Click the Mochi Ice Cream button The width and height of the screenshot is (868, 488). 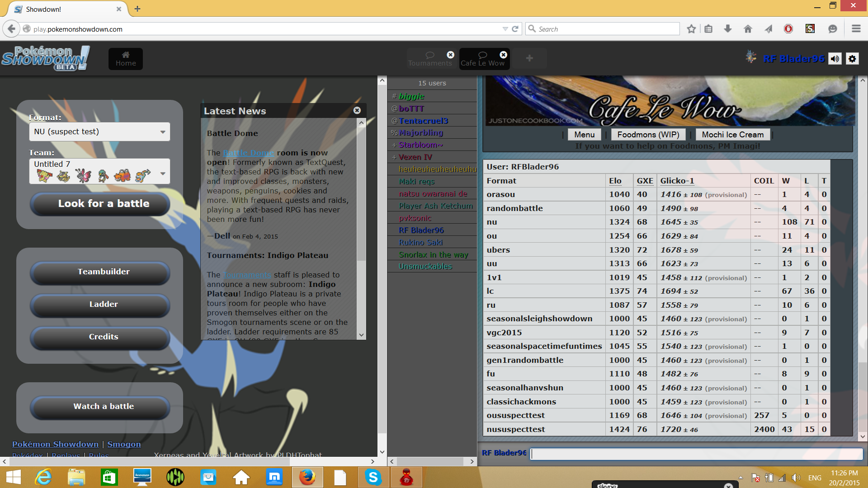pos(733,135)
